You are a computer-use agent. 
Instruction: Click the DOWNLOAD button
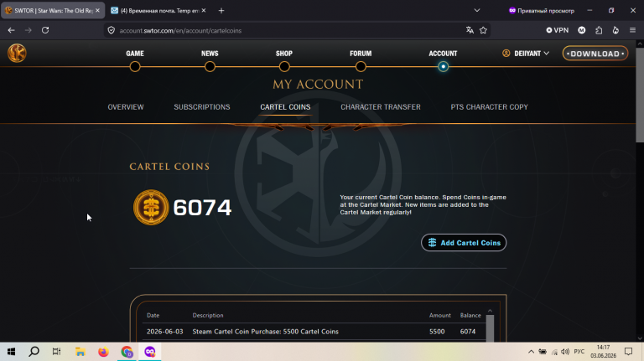coord(595,54)
